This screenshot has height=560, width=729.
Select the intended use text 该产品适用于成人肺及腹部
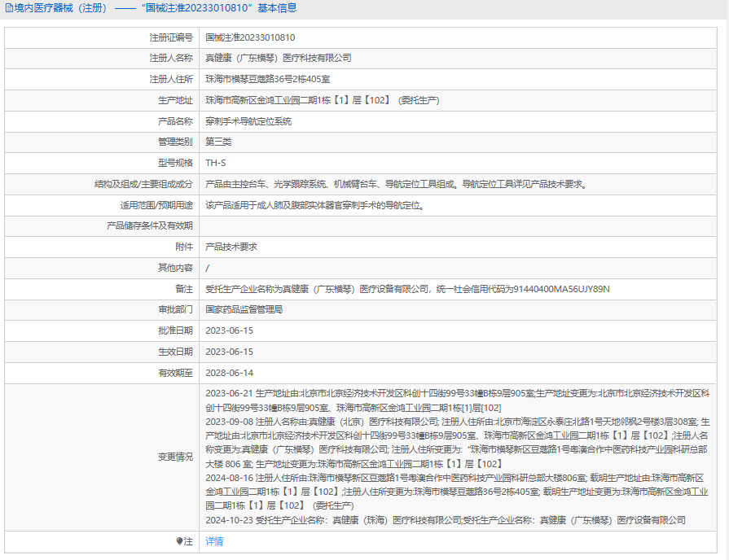pos(315,205)
